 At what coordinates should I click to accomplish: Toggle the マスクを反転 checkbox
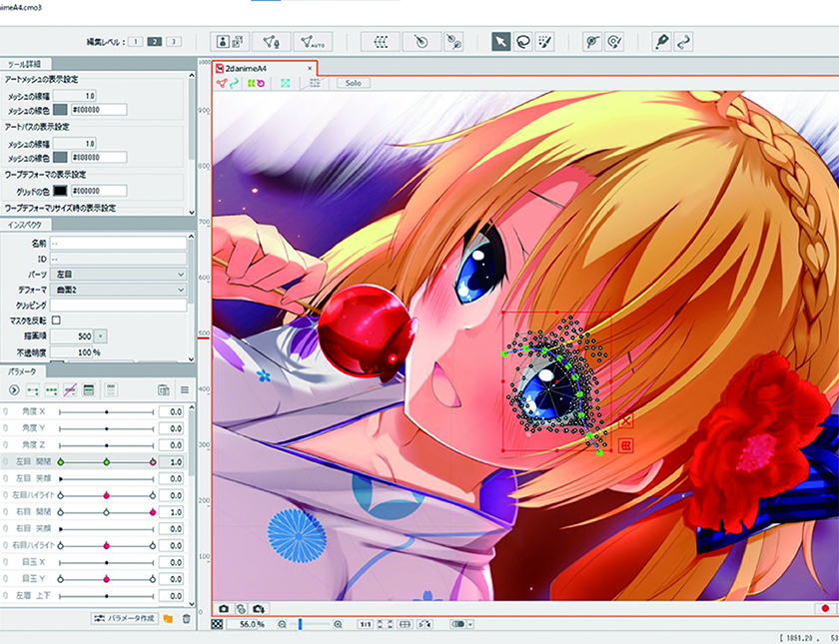(56, 320)
